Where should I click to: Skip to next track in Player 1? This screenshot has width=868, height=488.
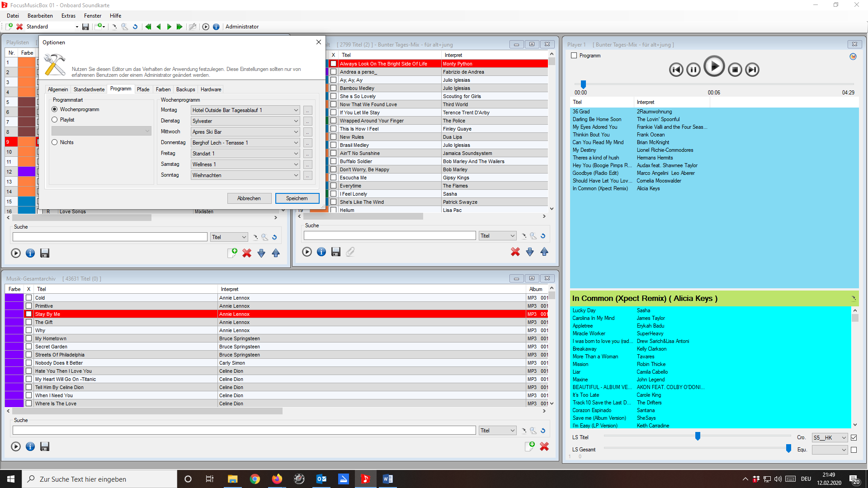tap(752, 70)
